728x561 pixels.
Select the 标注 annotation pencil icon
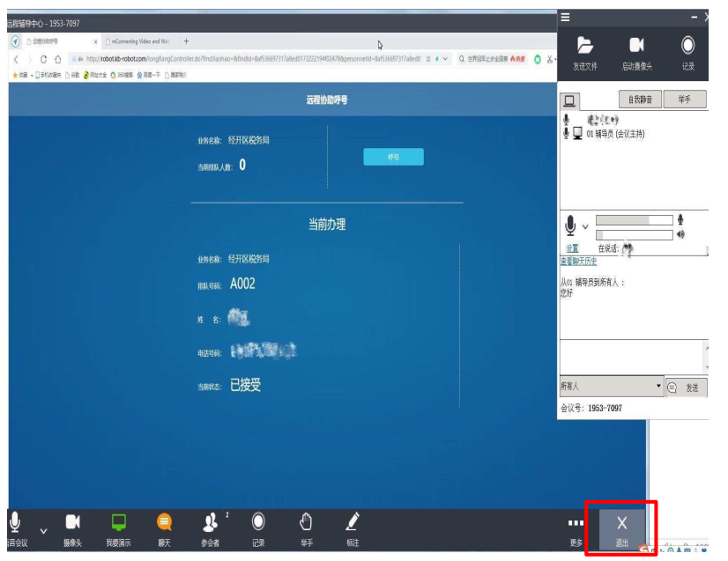tap(353, 521)
